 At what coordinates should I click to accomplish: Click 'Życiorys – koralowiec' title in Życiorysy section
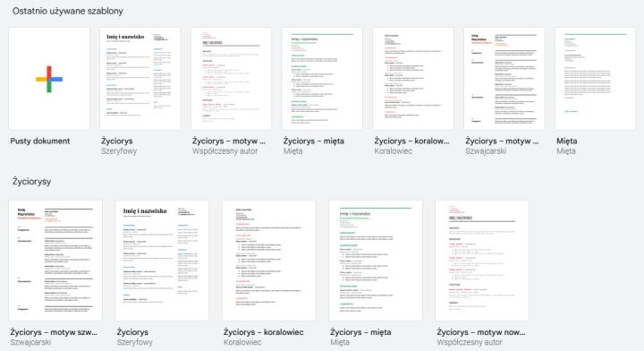click(x=264, y=332)
